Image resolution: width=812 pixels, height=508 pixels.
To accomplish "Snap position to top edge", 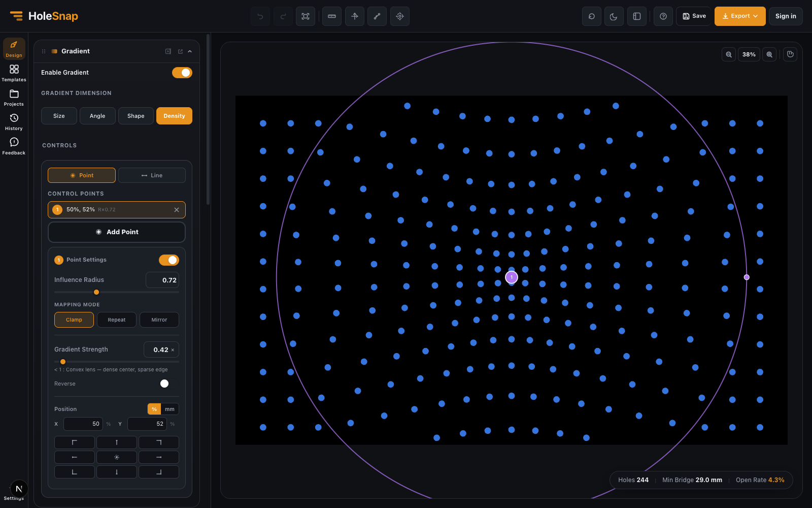I will (x=117, y=442).
